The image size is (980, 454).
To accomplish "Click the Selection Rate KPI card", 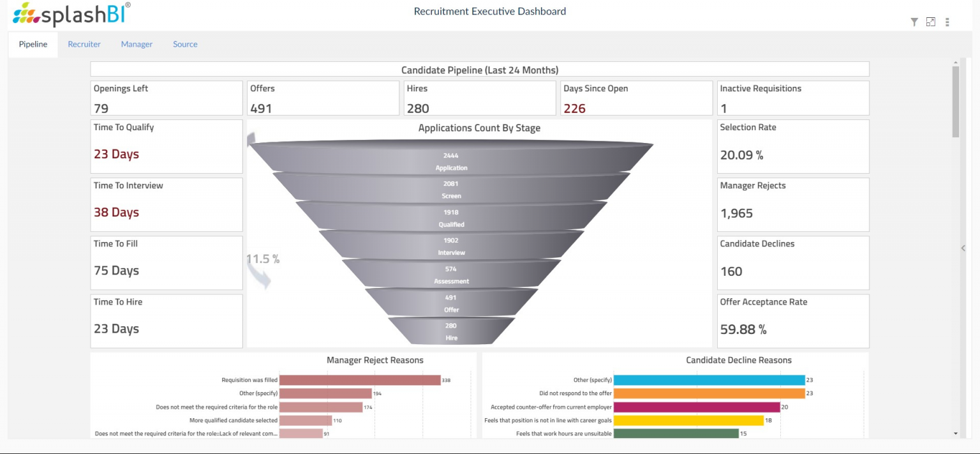I will [792, 146].
